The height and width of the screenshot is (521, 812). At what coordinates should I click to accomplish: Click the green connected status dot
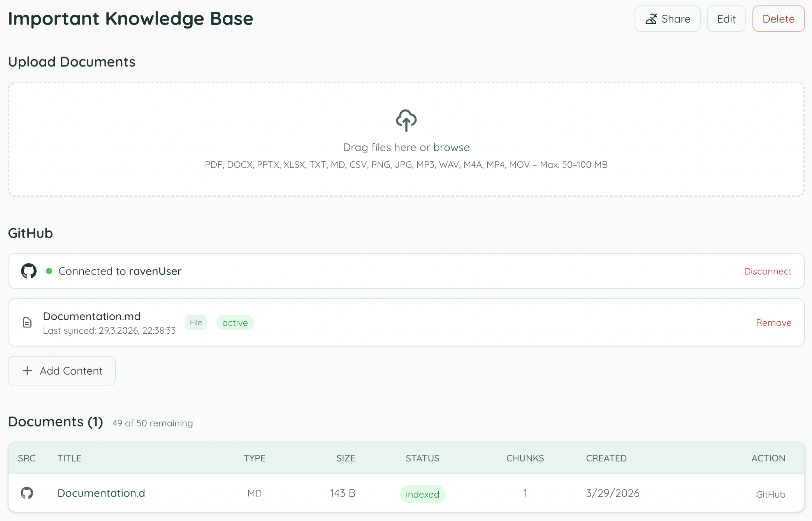coord(49,271)
